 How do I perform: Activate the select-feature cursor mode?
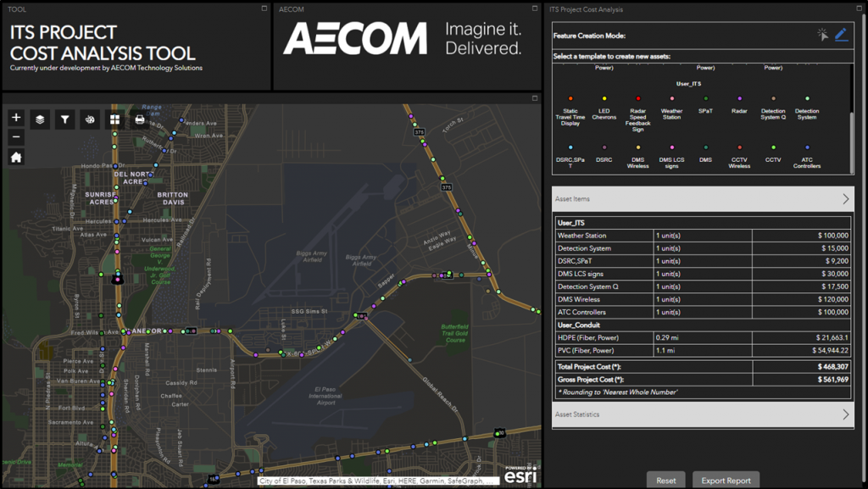click(822, 35)
